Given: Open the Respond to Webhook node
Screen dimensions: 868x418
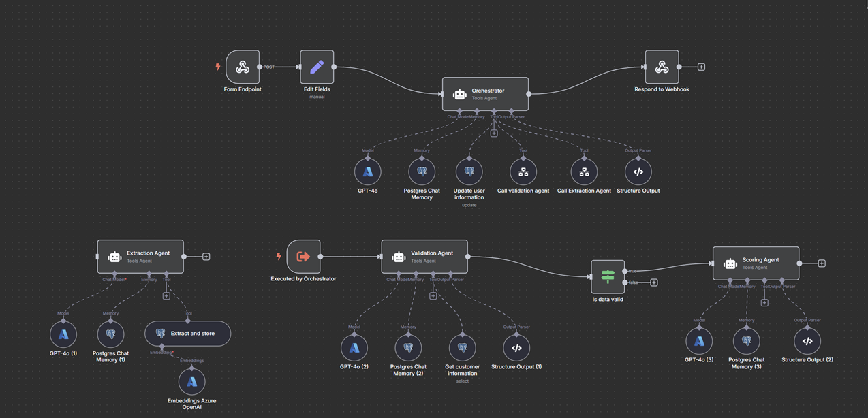Looking at the screenshot, I should click(x=662, y=67).
